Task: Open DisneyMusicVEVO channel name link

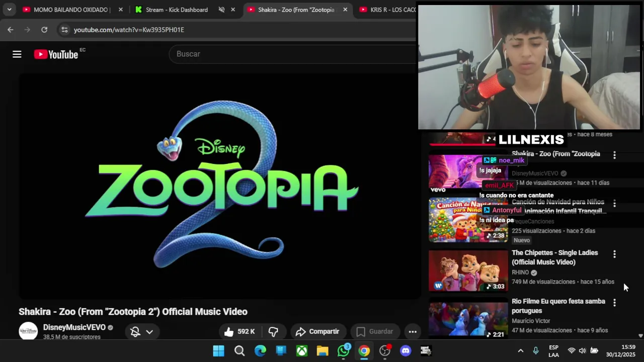Action: [x=74, y=327]
